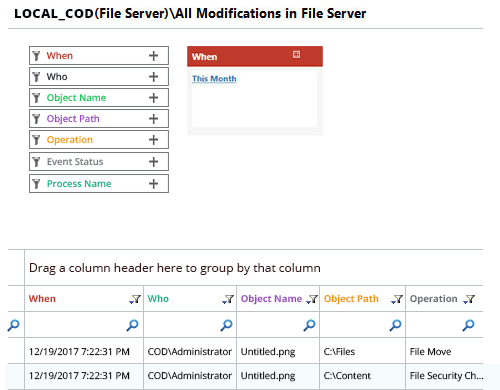Add the Who filter with plus icon

[x=153, y=77]
